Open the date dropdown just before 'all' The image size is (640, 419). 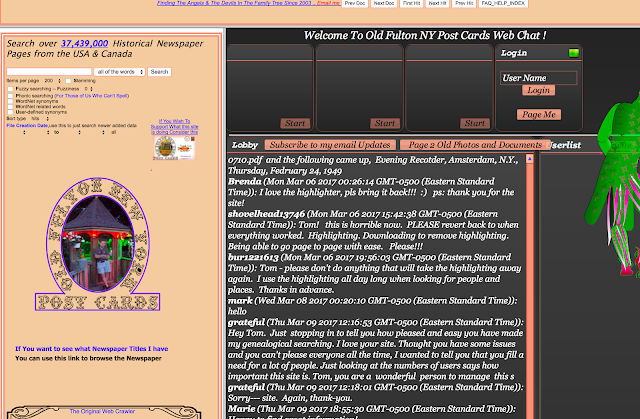pyautogui.click(x=103, y=132)
